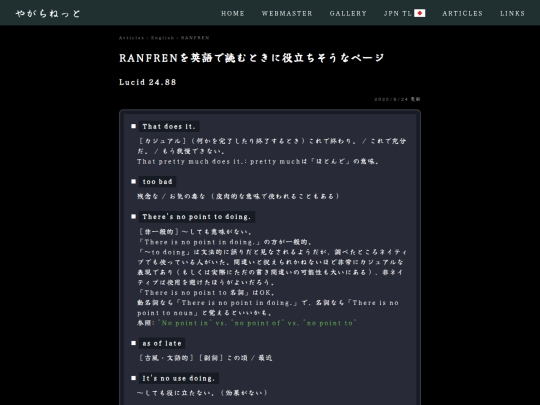The height and width of the screenshot is (405, 540).
Task: Click the ～しても役に立たない definition line
Action: tap(202, 393)
